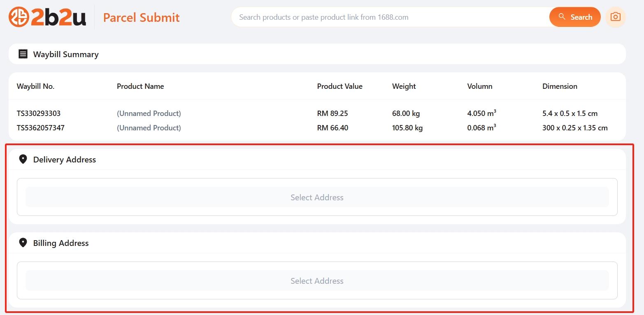Viewport: 644px width, 315px height.
Task: Select waybill number TS5362057347
Action: click(x=41, y=128)
